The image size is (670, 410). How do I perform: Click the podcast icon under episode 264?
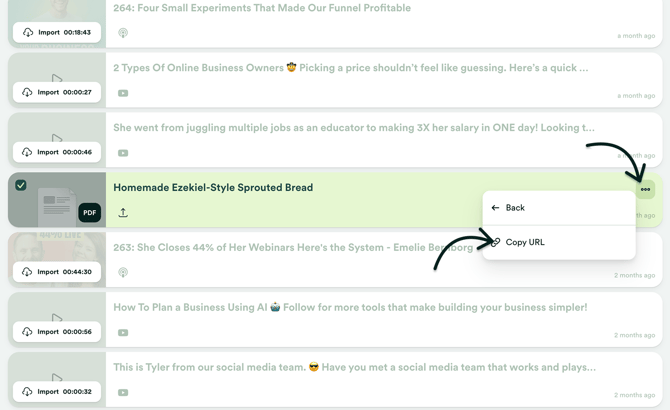click(x=123, y=33)
